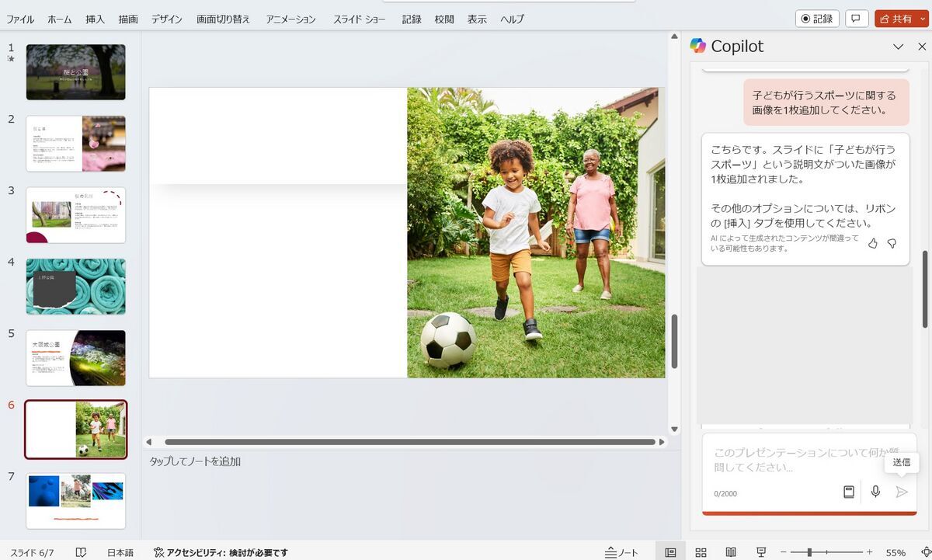Select slide 7 thumbnail
This screenshot has height=560, width=932.
point(75,501)
